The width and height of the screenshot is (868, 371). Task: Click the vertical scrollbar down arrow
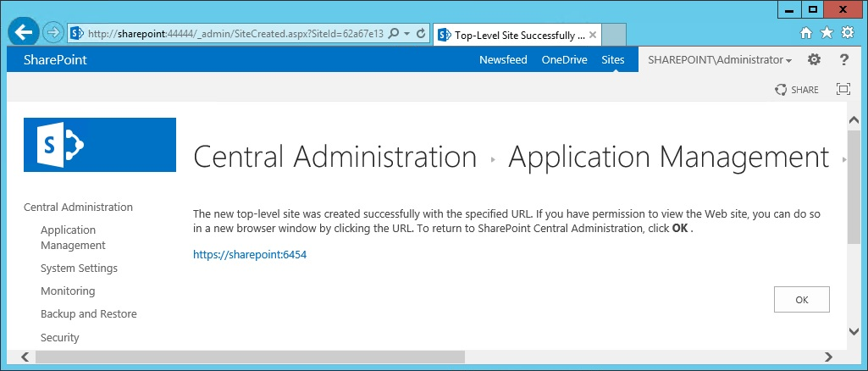(x=854, y=331)
